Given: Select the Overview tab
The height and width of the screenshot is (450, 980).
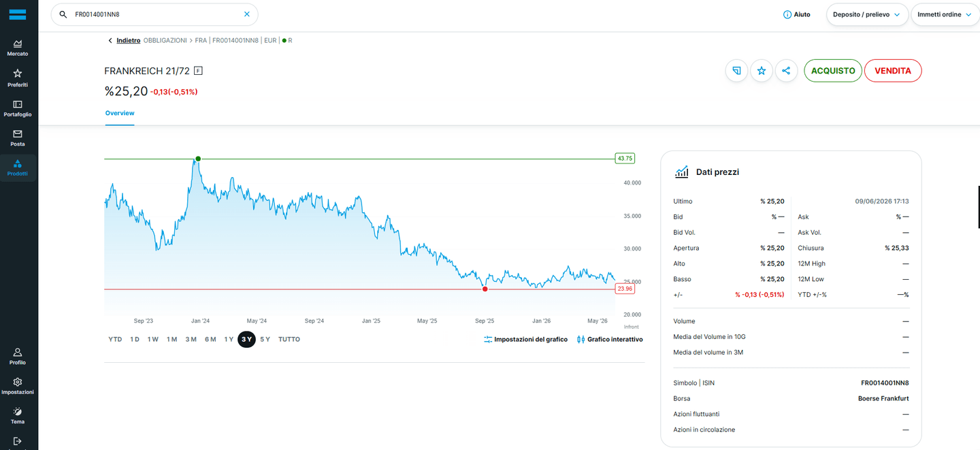Looking at the screenshot, I should point(120,113).
